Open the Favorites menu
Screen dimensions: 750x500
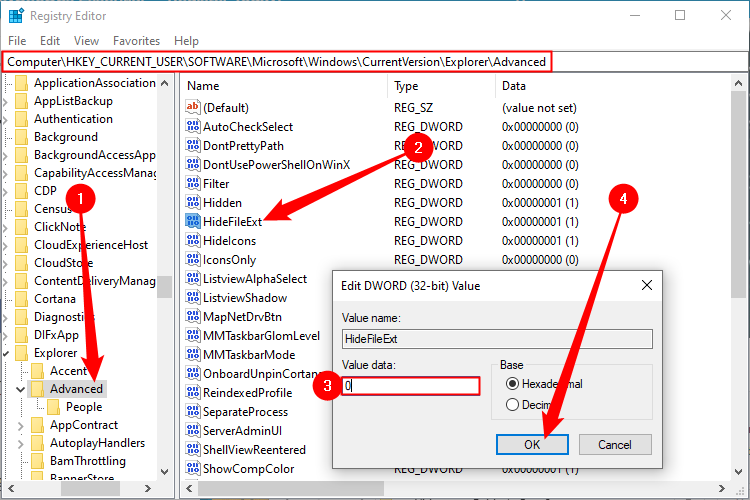[136, 41]
